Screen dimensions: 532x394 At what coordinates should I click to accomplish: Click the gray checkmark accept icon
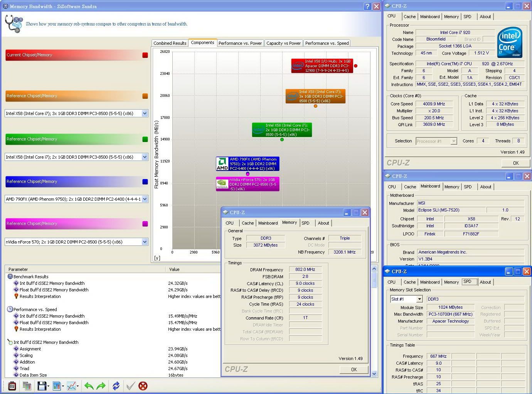pyautogui.click(x=131, y=386)
